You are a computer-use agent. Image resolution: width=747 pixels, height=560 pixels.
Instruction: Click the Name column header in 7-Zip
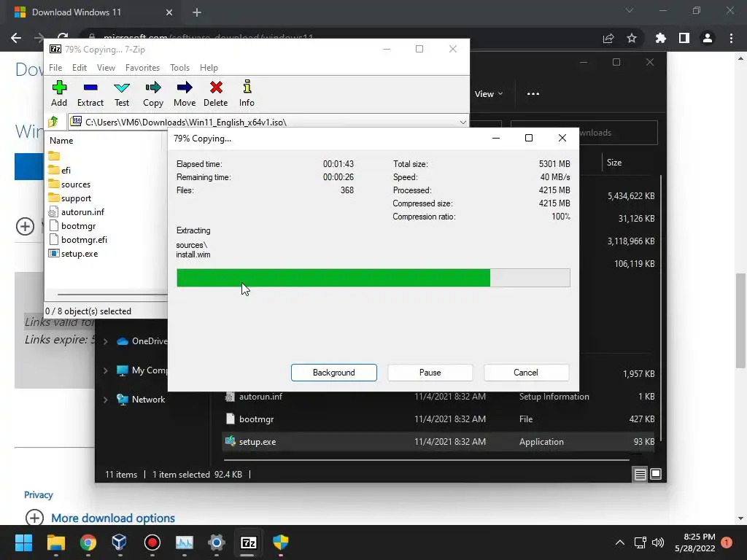point(61,141)
